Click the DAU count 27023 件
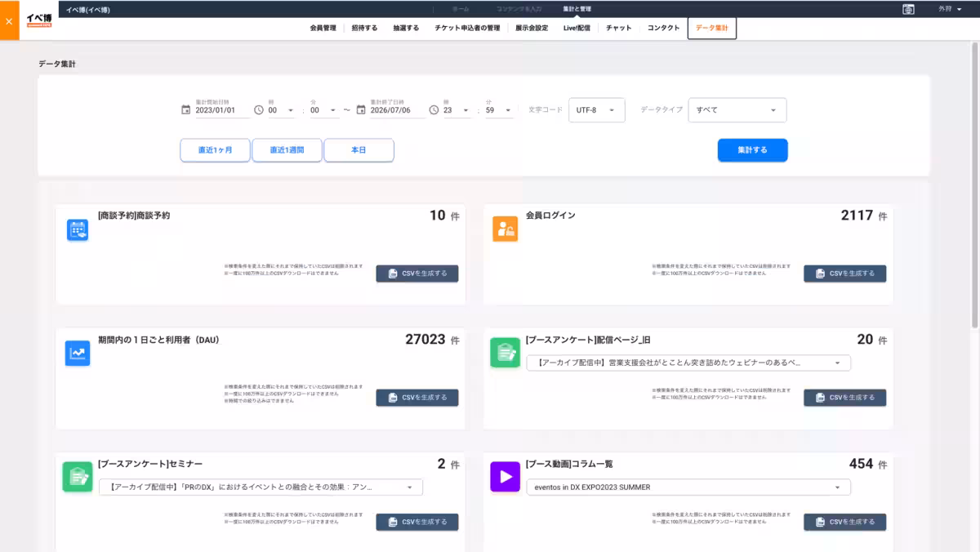 tap(432, 340)
